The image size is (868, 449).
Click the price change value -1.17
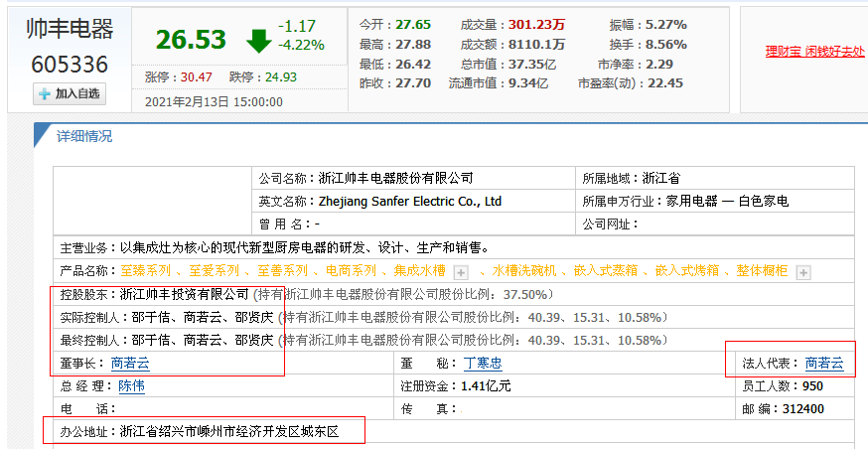(x=297, y=26)
